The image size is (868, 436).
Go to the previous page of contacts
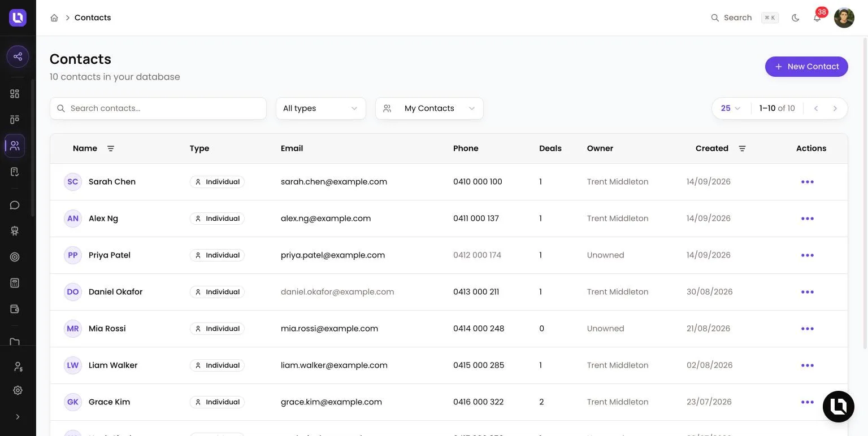pyautogui.click(x=816, y=108)
